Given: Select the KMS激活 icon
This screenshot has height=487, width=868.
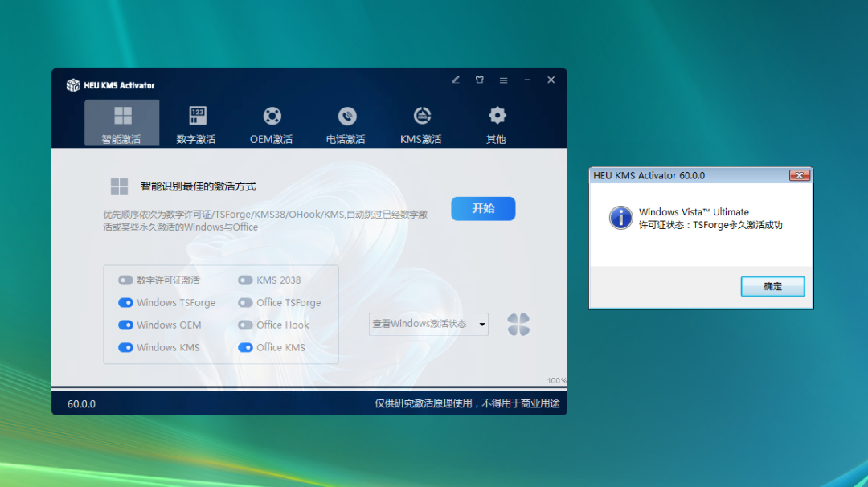Looking at the screenshot, I should (421, 116).
